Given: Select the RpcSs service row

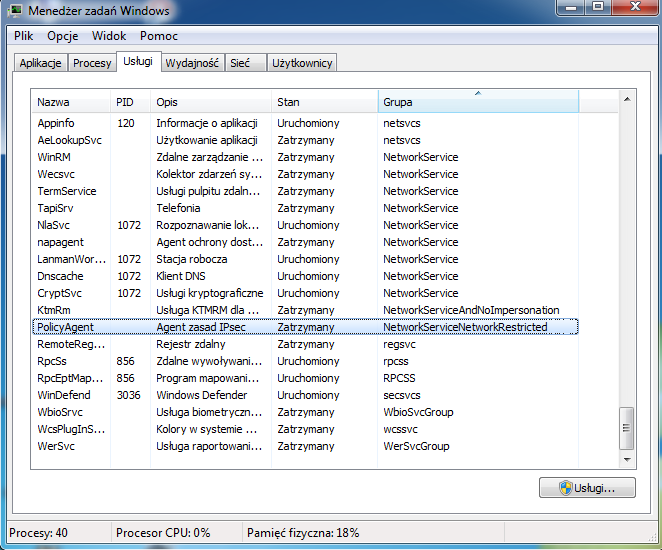Looking at the screenshot, I should pyautogui.click(x=305, y=361).
